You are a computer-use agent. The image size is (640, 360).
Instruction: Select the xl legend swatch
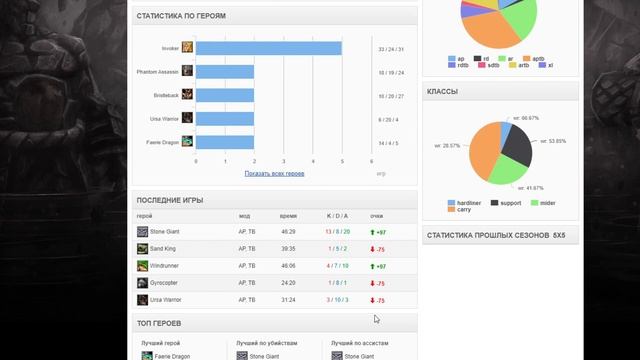[x=542, y=65]
